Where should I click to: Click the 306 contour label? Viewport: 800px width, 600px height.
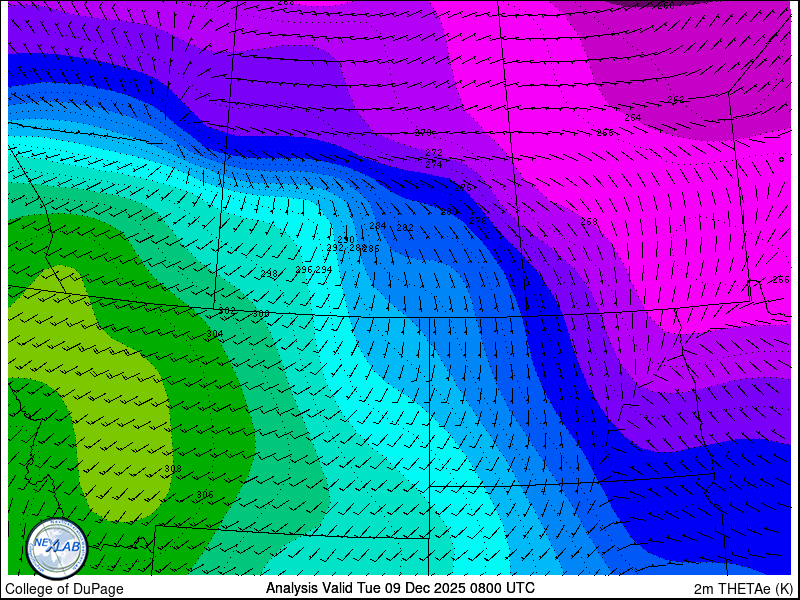205,494
